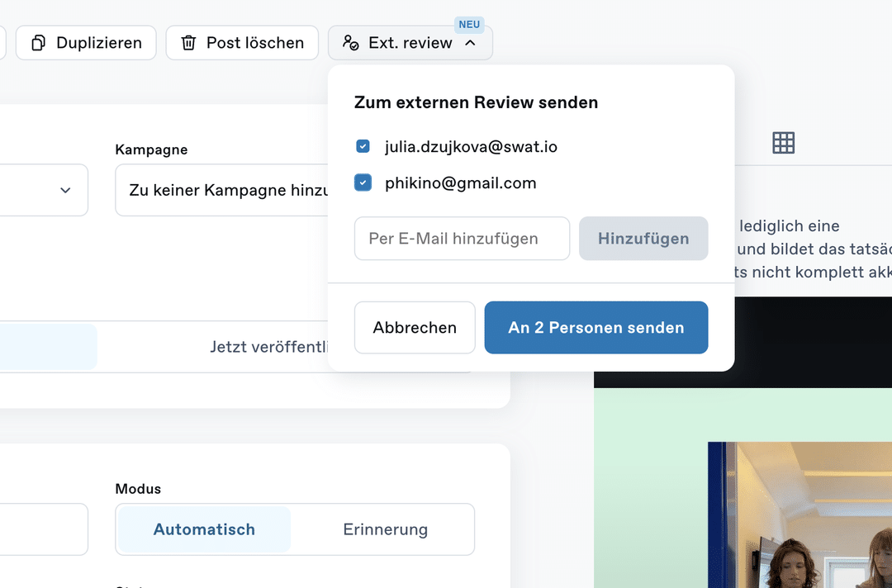Switch Modus to Erinnerung
892x588 pixels.
(385, 529)
